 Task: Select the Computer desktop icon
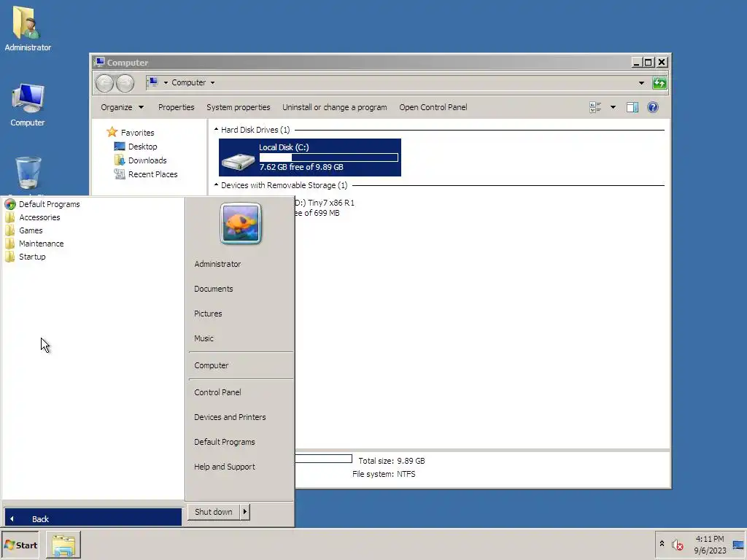pyautogui.click(x=27, y=105)
